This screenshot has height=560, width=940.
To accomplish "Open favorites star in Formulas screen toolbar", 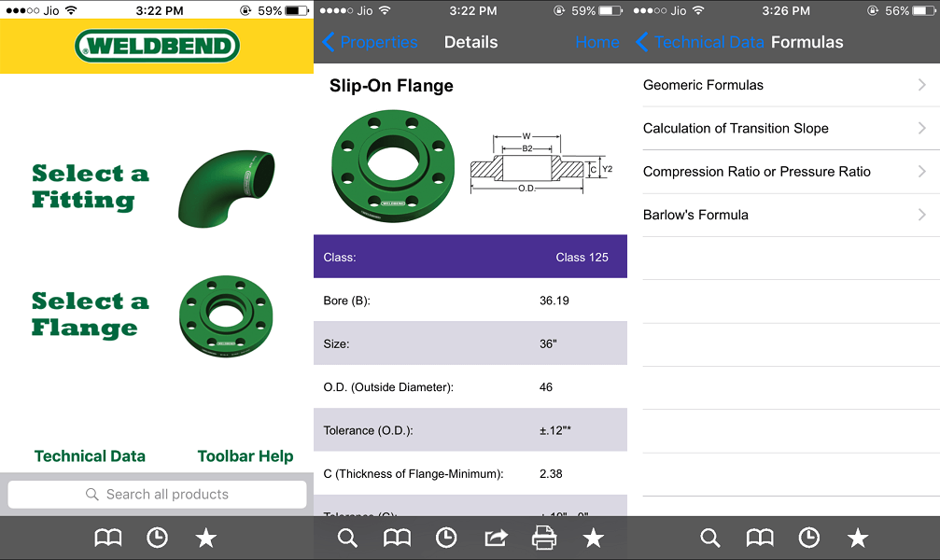I will click(858, 538).
